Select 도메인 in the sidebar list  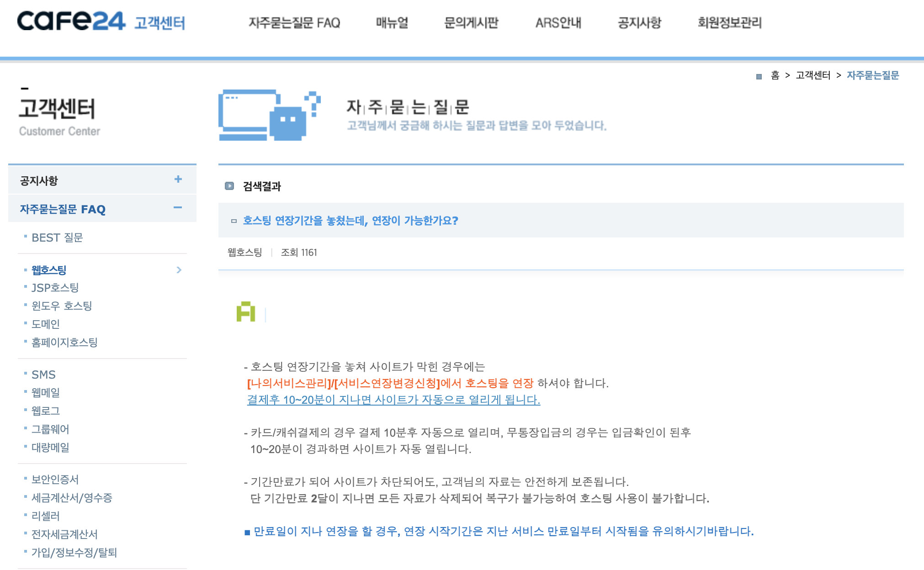point(46,324)
